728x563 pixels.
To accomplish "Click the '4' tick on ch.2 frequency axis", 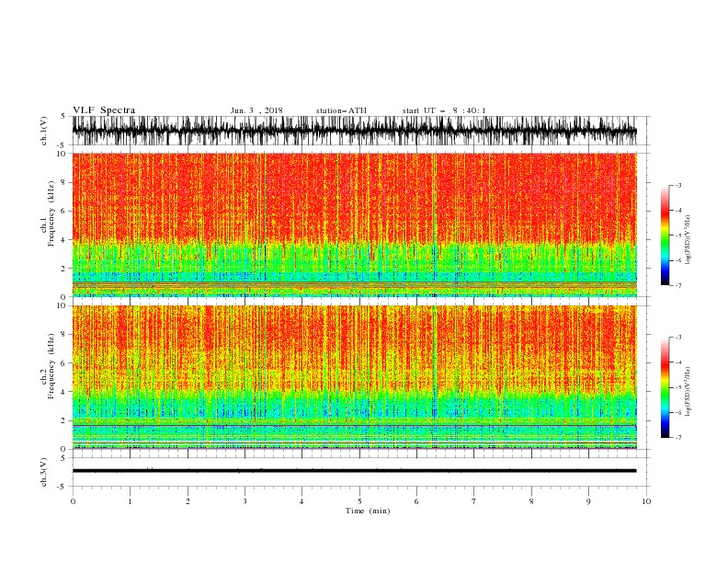I will click(x=63, y=392).
